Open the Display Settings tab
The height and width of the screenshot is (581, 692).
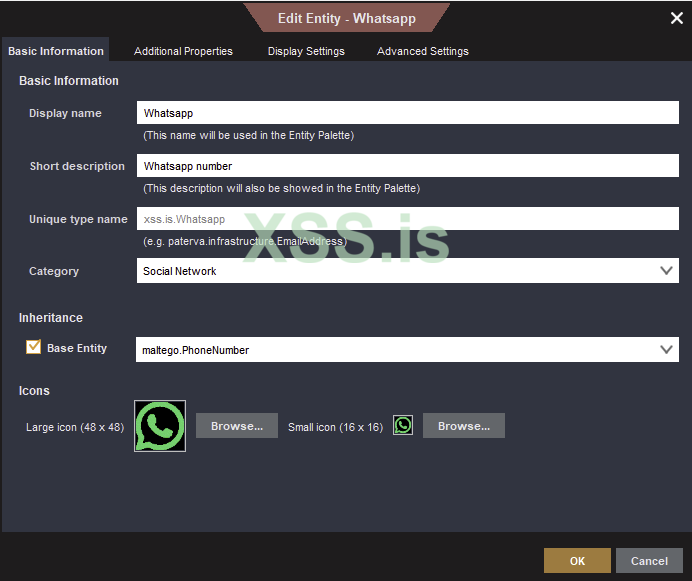point(306,51)
